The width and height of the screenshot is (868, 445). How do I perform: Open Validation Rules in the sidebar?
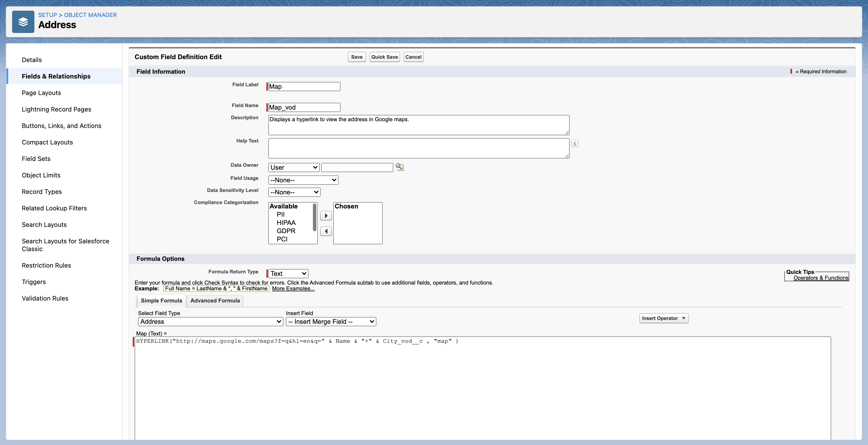(45, 298)
